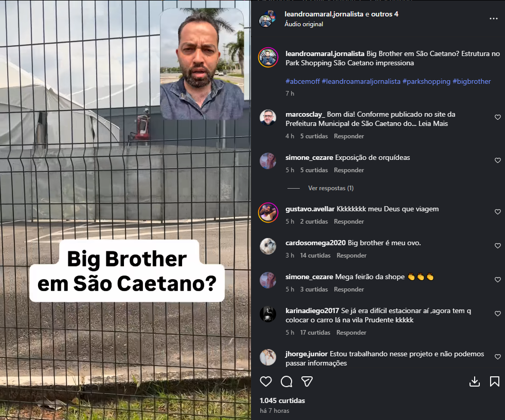Like karinadiego2017's parking comment
505x420 pixels.
point(498,314)
